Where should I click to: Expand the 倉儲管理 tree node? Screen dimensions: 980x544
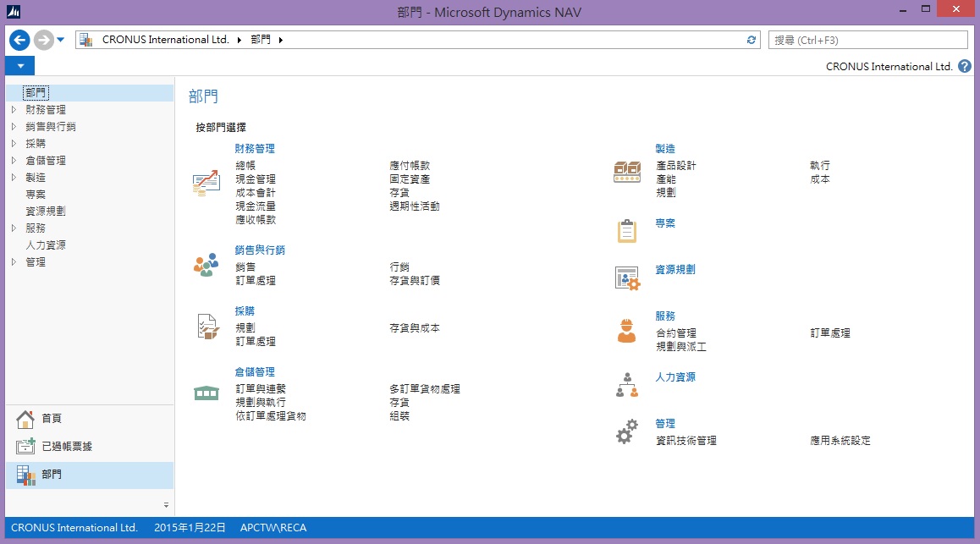[x=14, y=161]
